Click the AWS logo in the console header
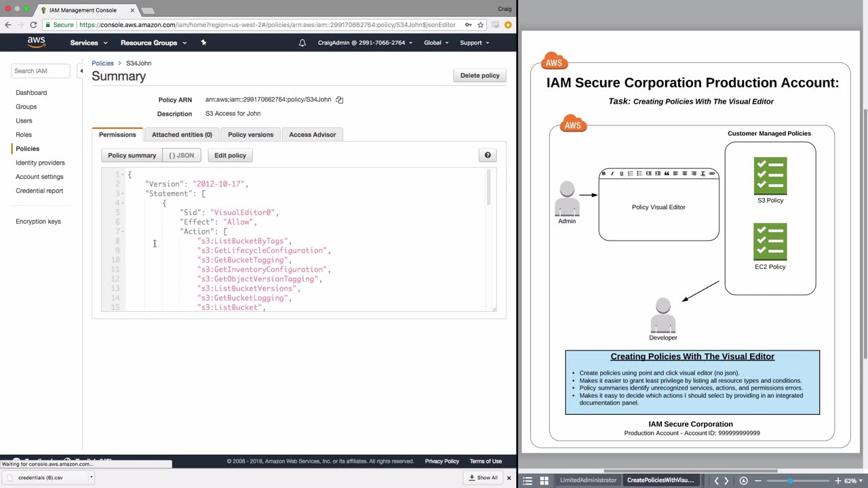Image resolution: width=868 pixels, height=488 pixels. pos(37,43)
